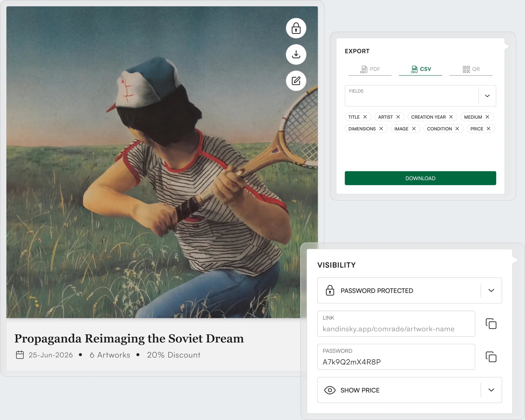This screenshot has width=525, height=420.
Task: Remove the IMAGE field tag
Action: coord(414,129)
